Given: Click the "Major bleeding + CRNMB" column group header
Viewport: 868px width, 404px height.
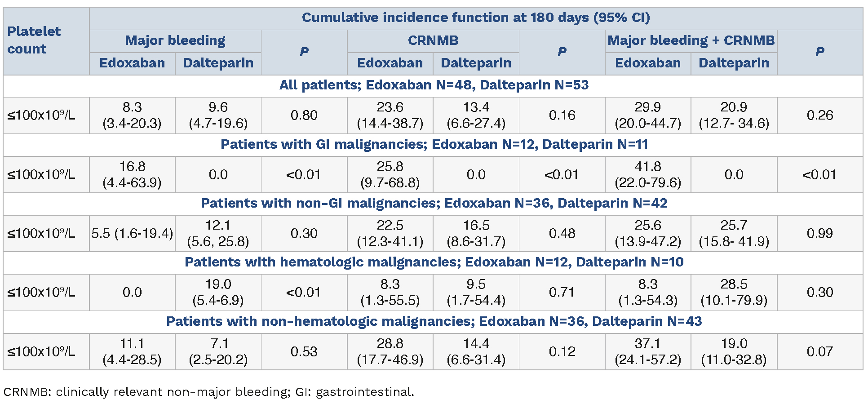Looking at the screenshot, I should click(x=691, y=41).
